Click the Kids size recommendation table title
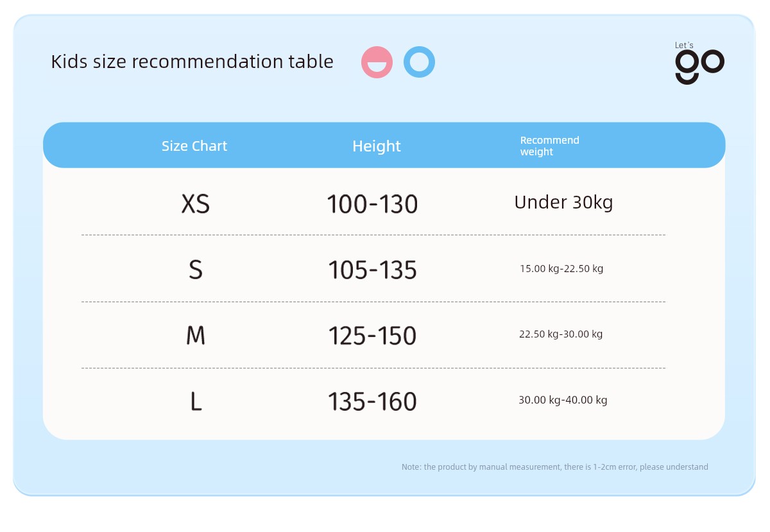Screen dimensions: 770x532 192,62
